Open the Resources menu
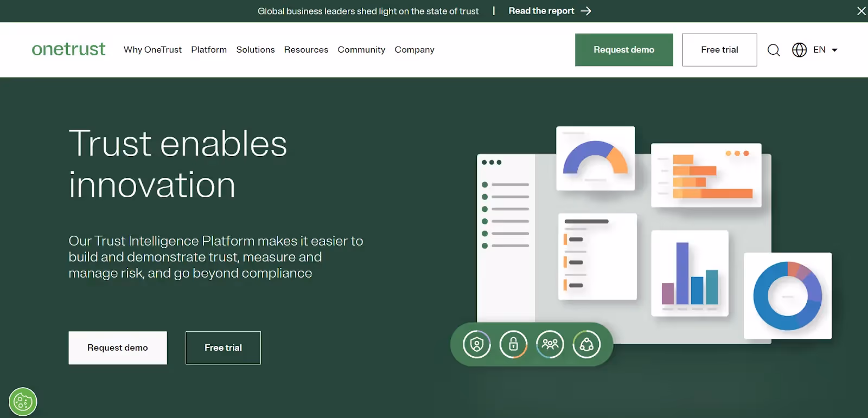Image resolution: width=868 pixels, height=418 pixels. pyautogui.click(x=306, y=49)
